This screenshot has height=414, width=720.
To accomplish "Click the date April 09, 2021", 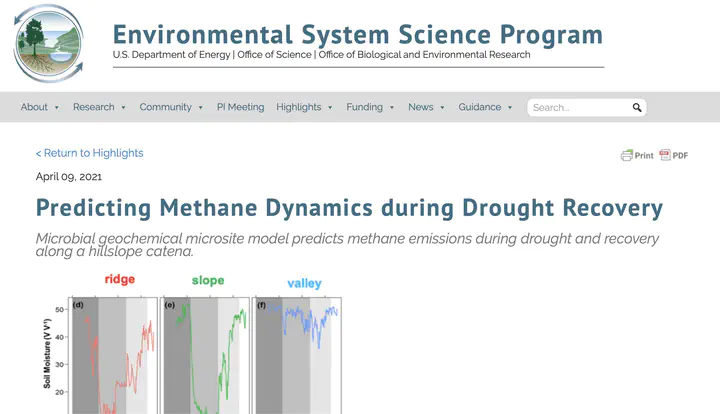I will click(69, 177).
